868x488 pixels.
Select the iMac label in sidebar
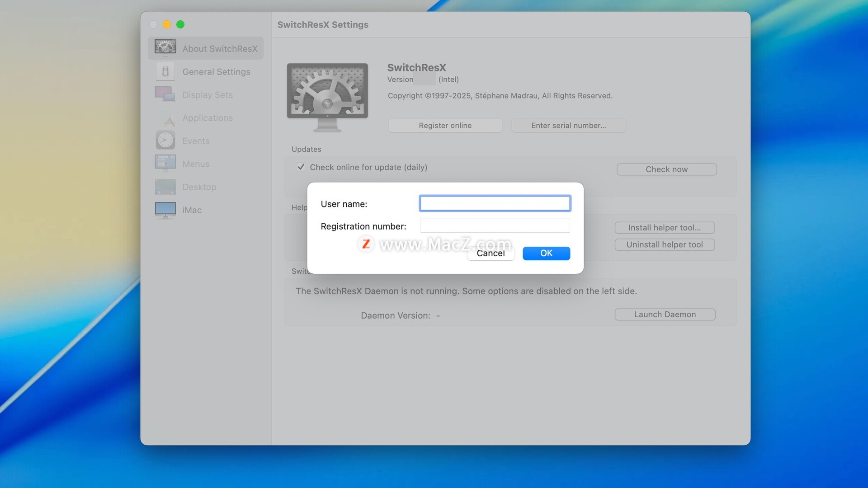(x=192, y=210)
